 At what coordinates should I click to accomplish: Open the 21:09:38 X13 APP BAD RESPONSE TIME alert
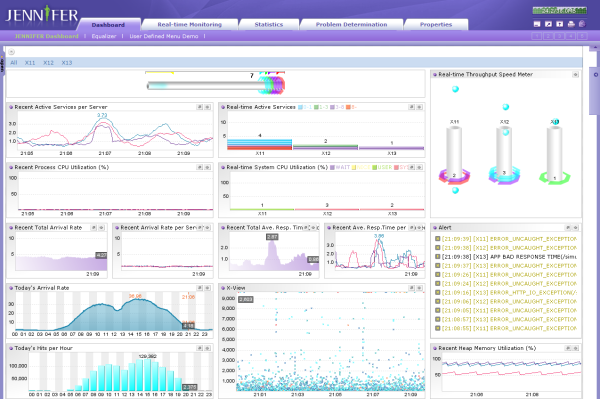click(509, 257)
